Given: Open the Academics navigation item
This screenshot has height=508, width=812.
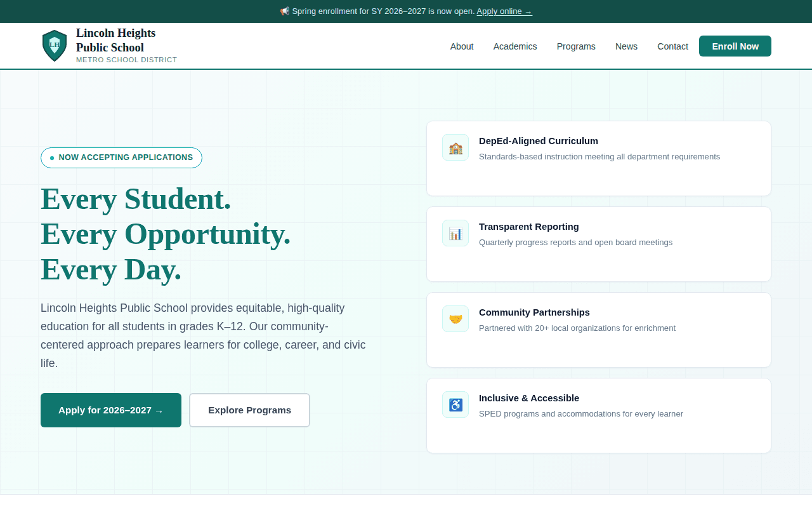Looking at the screenshot, I should click(x=515, y=46).
